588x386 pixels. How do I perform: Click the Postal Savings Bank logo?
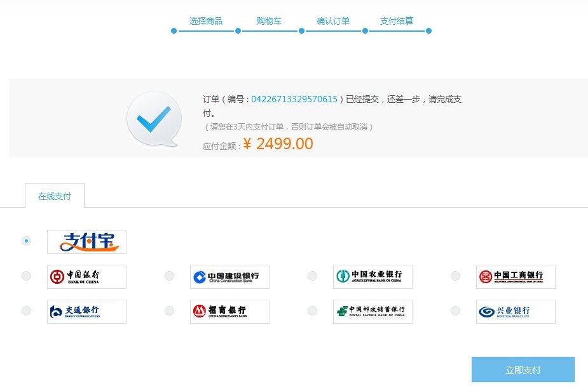click(x=373, y=311)
